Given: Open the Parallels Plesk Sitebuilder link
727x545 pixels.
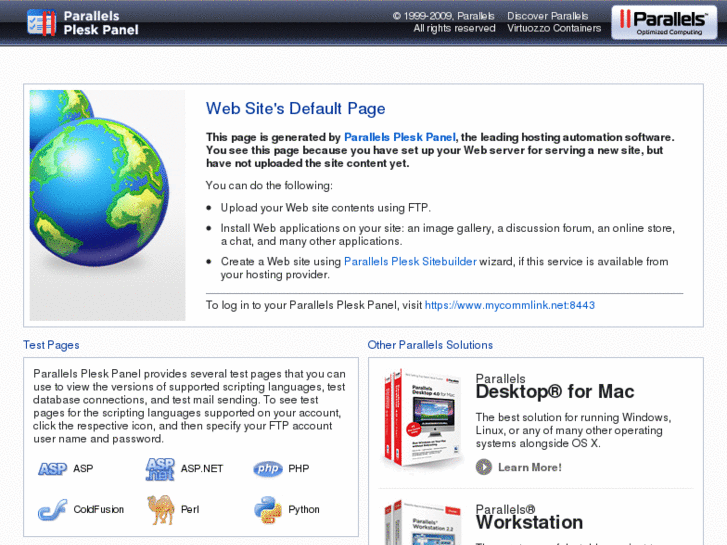Looking at the screenshot, I should [x=410, y=262].
